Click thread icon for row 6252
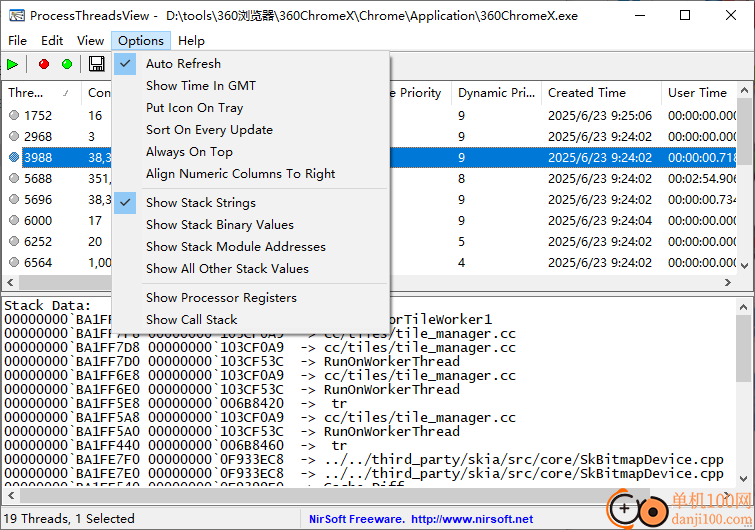The image size is (755, 530). tap(14, 241)
